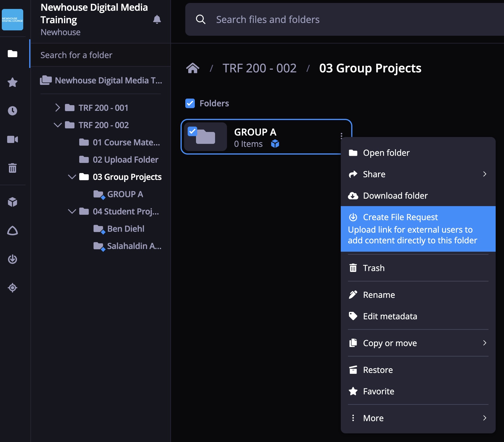Open Recents clock icon in sidebar
The image size is (504, 442).
tap(13, 111)
